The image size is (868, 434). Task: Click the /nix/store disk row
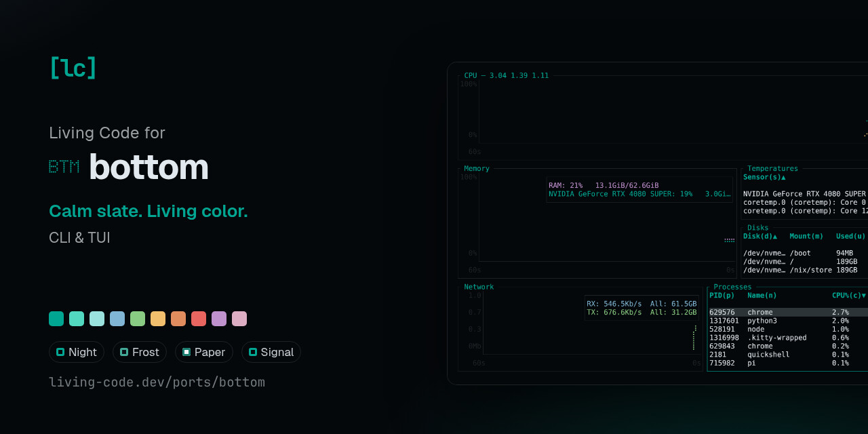pos(806,270)
